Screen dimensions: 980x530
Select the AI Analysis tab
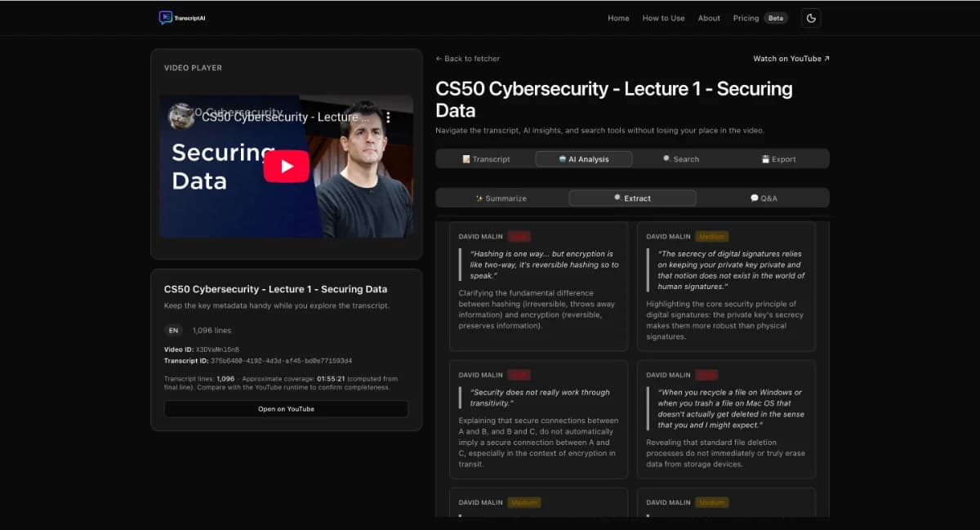tap(584, 159)
